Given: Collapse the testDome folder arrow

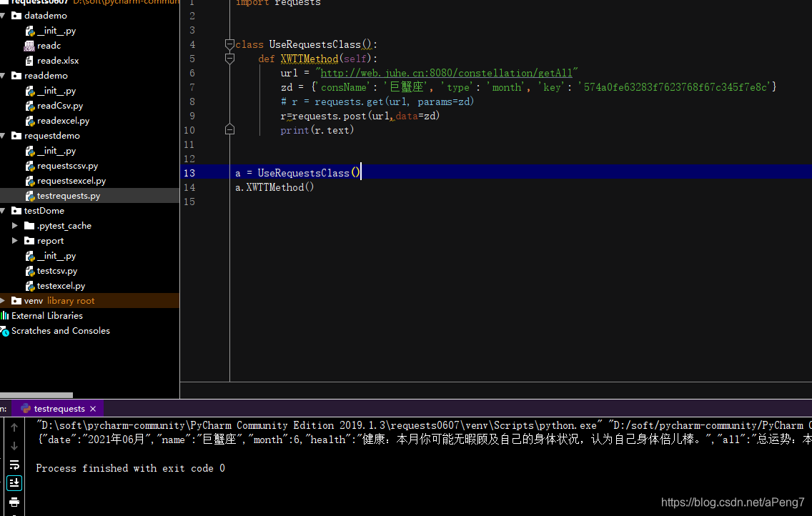Looking at the screenshot, I should tap(3, 211).
